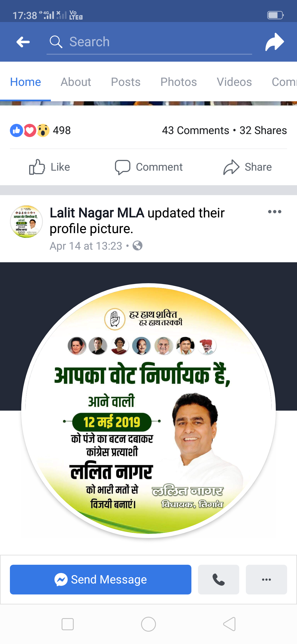Send Message to the page

coord(101,580)
